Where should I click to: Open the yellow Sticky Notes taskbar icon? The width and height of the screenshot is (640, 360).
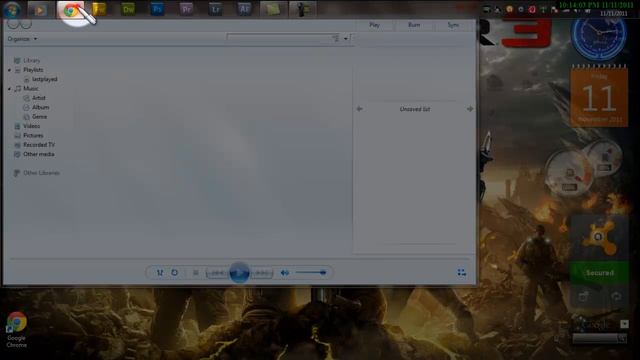(273, 10)
